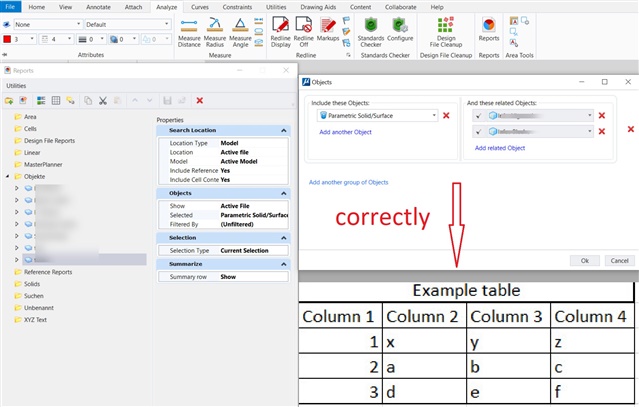This screenshot has width=639, height=407.
Task: Click Add another group of Objects
Action: [348, 182]
